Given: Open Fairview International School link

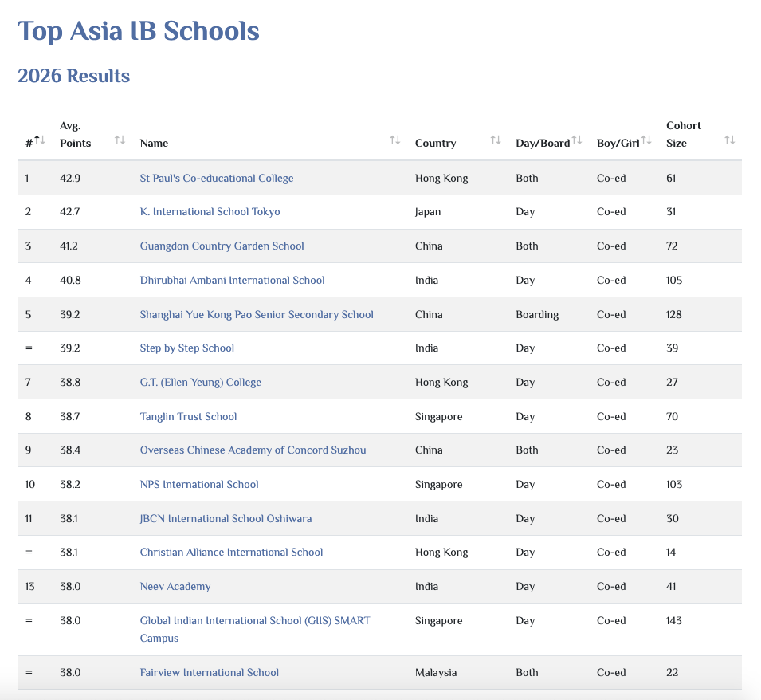Looking at the screenshot, I should pos(210,672).
